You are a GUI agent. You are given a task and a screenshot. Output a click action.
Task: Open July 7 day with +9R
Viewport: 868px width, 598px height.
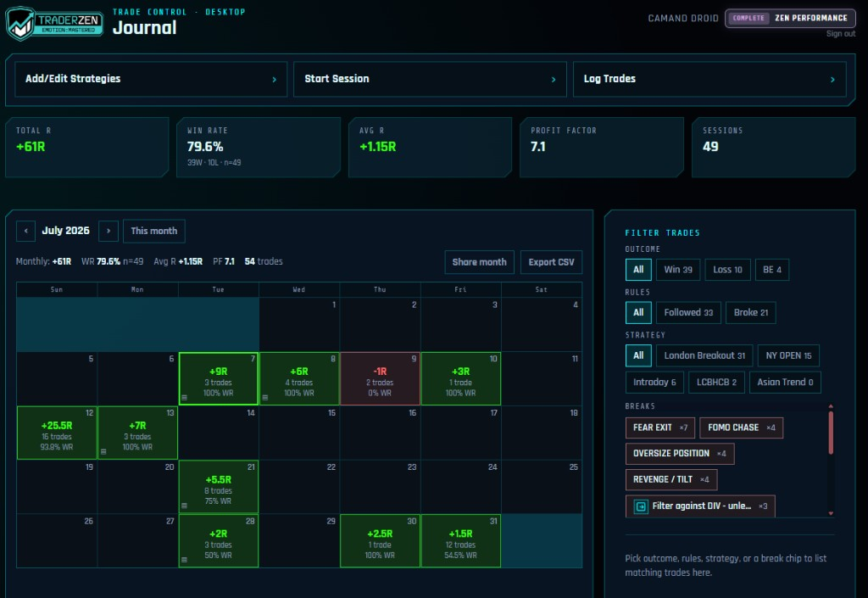click(x=219, y=378)
